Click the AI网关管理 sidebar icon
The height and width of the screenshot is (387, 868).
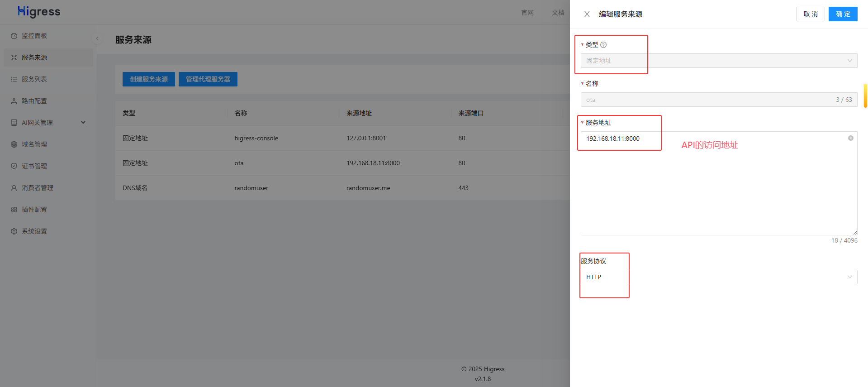click(x=14, y=123)
